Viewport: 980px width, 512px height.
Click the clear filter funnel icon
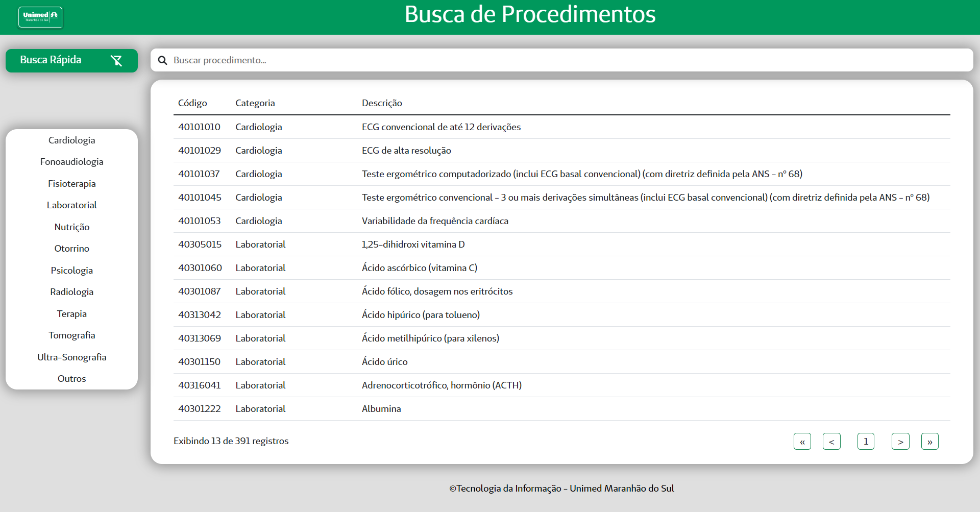(x=116, y=61)
